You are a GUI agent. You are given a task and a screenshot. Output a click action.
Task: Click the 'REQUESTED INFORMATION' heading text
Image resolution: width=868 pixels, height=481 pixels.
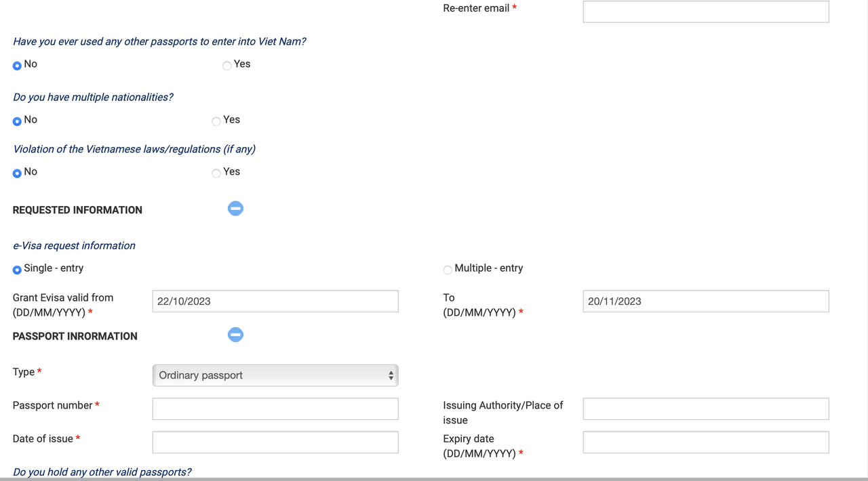(77, 210)
